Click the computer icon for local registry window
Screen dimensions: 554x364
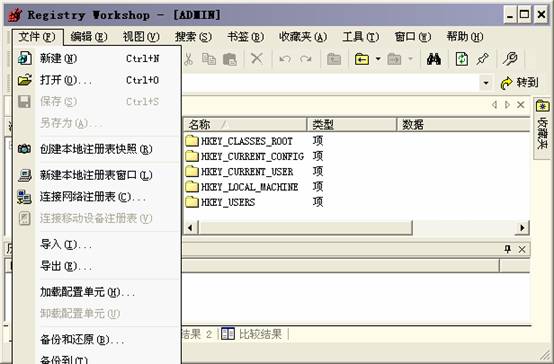(x=25, y=175)
